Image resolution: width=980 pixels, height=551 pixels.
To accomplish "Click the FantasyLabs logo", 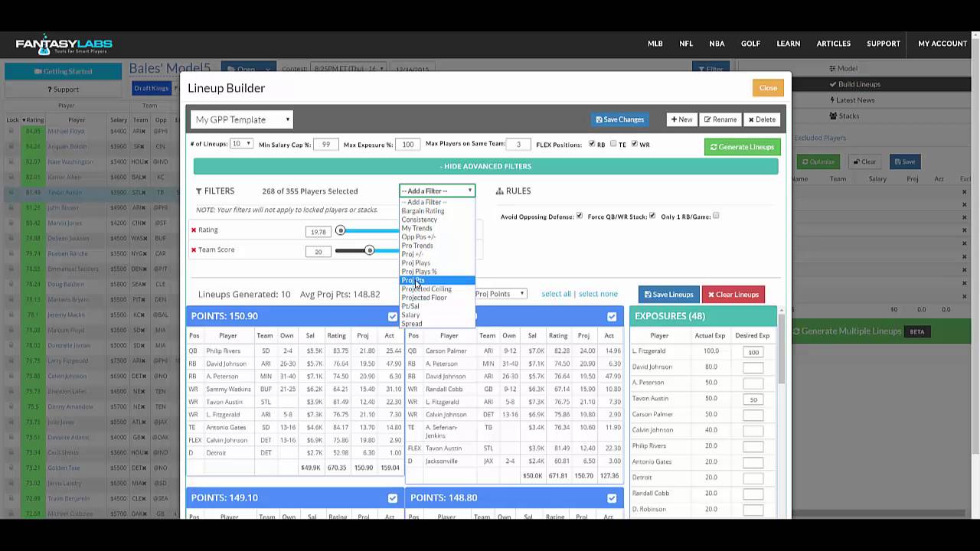I will 64,45.
